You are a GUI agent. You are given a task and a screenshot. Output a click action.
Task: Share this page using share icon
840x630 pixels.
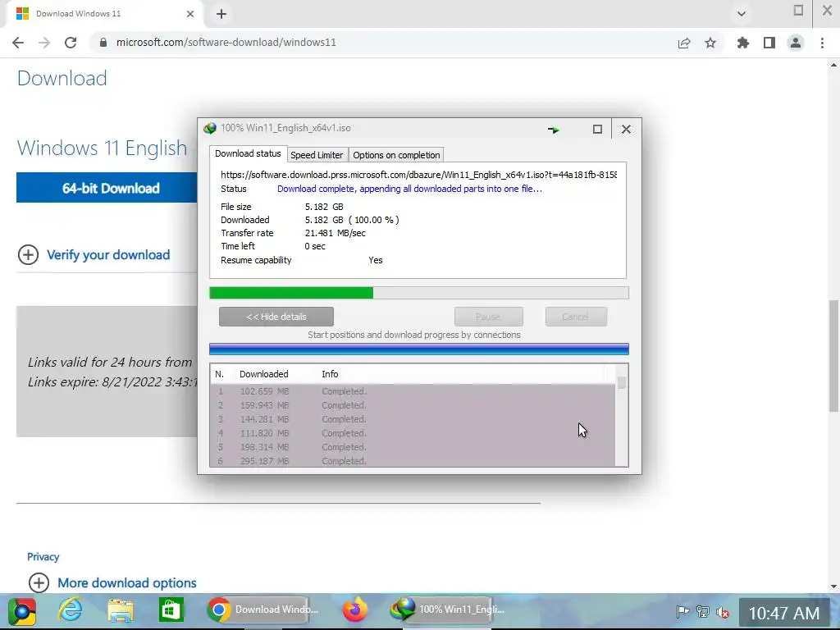pos(684,43)
